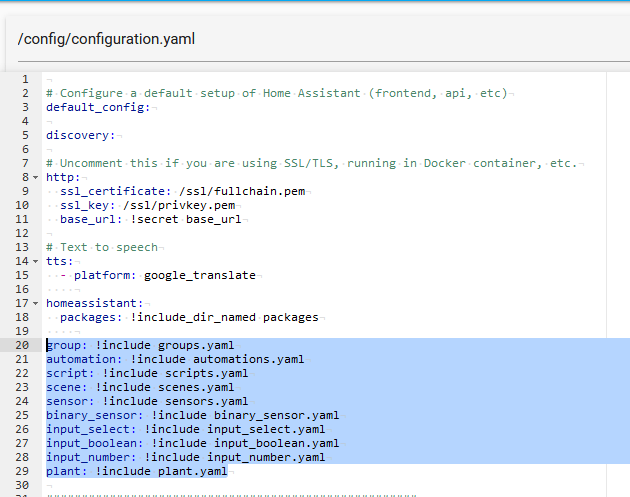Click the input_boolean include line

[192, 443]
